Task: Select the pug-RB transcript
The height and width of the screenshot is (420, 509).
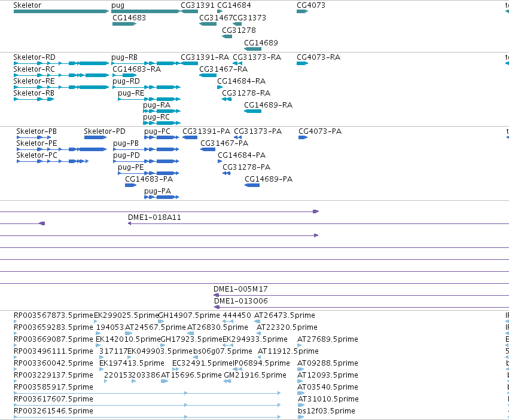Action: (146, 63)
